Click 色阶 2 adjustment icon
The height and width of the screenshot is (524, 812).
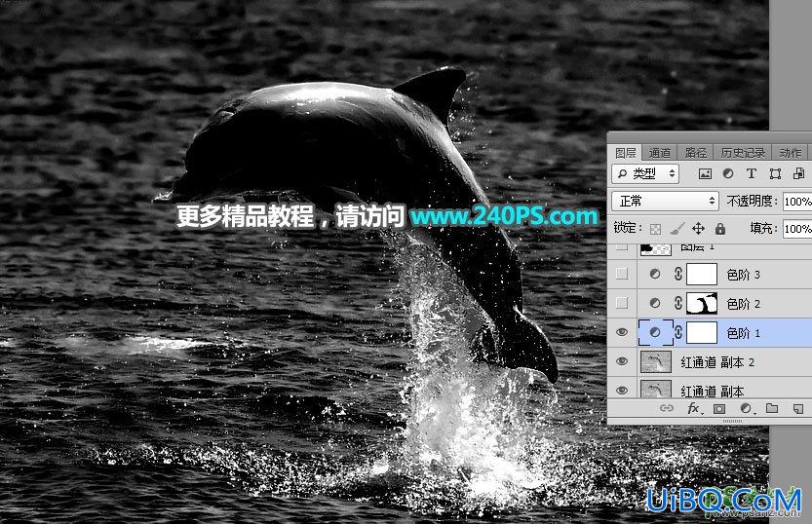tap(655, 303)
